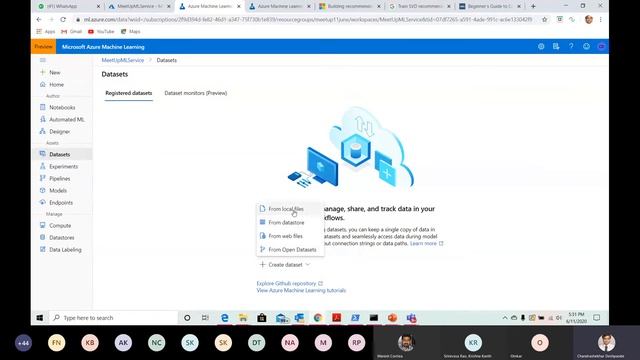Select the FN participant avatar
Screen dimensions: 640x360
[56, 343]
